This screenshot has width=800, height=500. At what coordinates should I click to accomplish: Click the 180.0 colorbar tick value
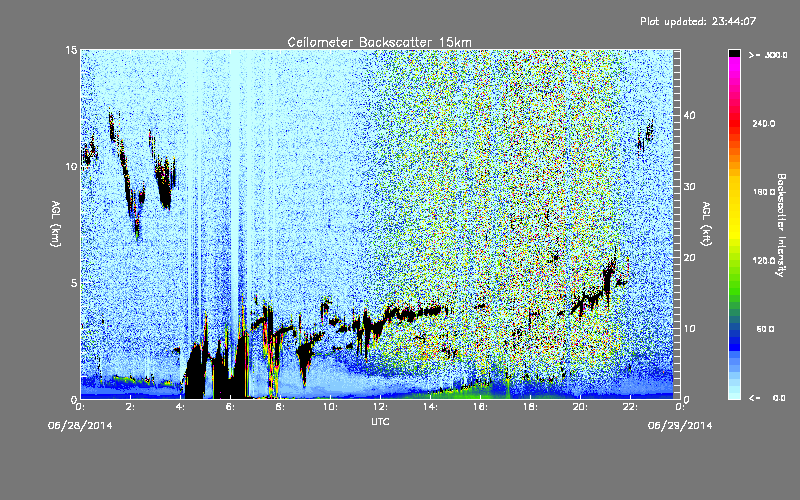pyautogui.click(x=764, y=192)
